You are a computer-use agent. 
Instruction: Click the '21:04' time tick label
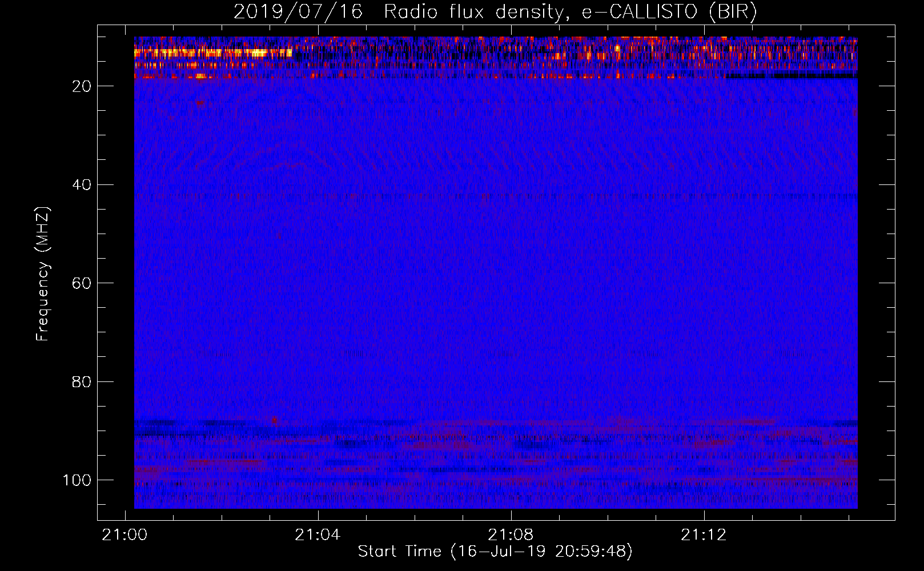[x=318, y=535]
